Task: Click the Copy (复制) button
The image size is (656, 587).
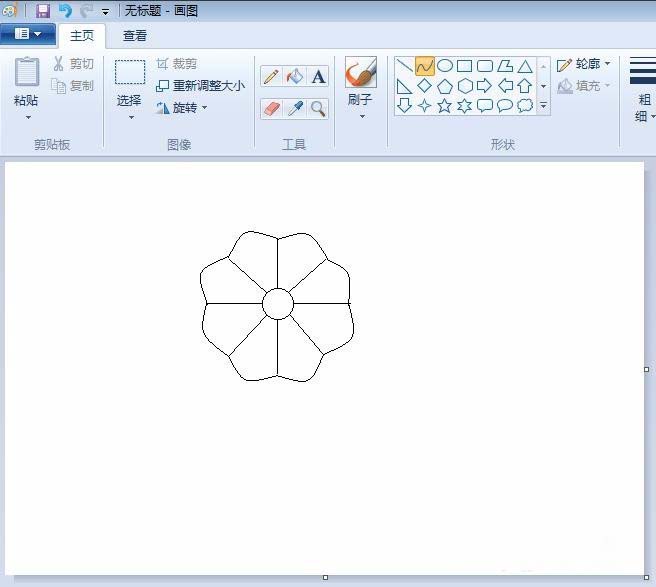Action: (x=72, y=86)
